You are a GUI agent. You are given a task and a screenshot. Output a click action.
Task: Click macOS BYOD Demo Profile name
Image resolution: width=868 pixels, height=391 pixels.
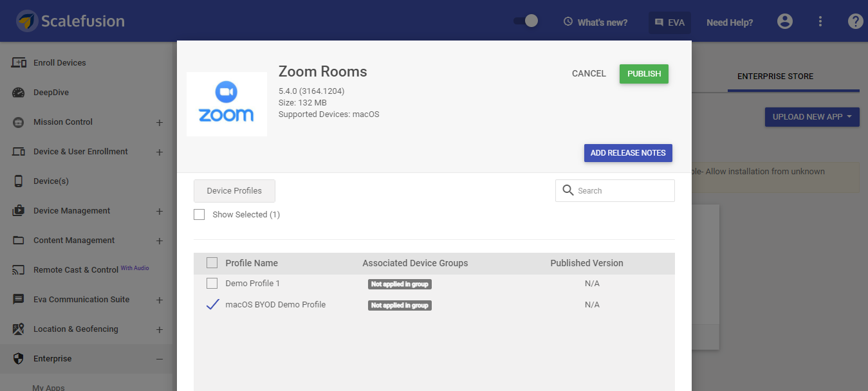tap(275, 305)
